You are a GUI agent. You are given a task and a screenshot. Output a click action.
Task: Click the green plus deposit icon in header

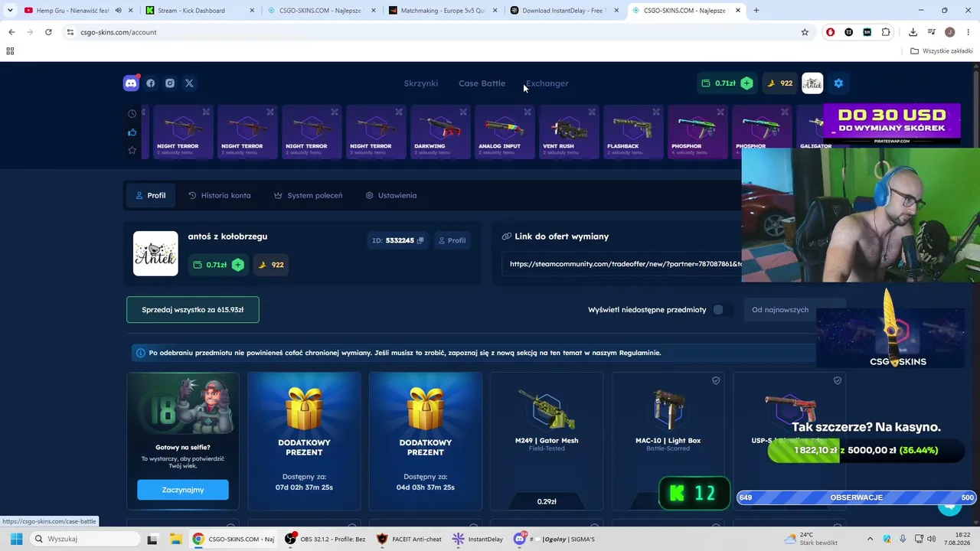click(x=746, y=83)
